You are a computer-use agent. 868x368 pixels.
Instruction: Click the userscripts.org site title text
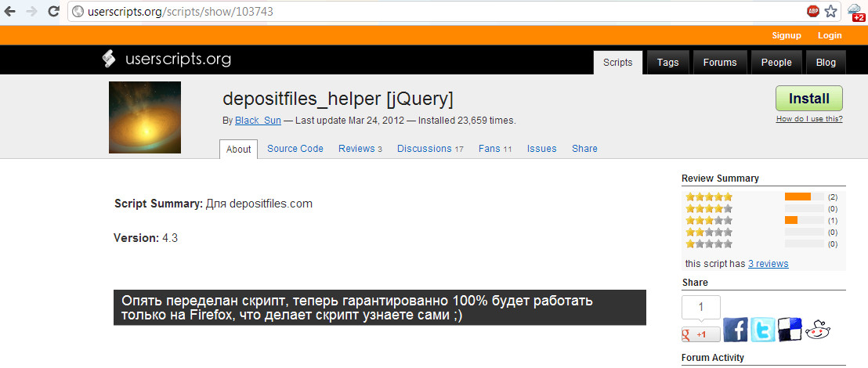pos(179,60)
